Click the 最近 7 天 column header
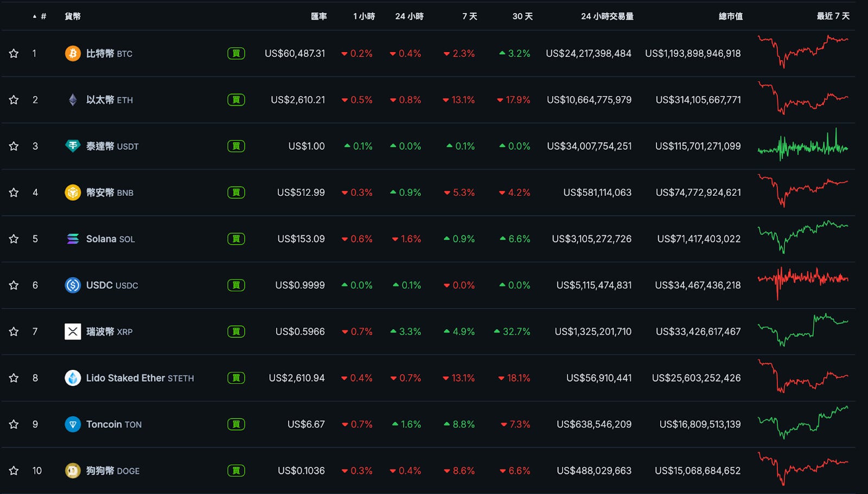 coord(833,16)
